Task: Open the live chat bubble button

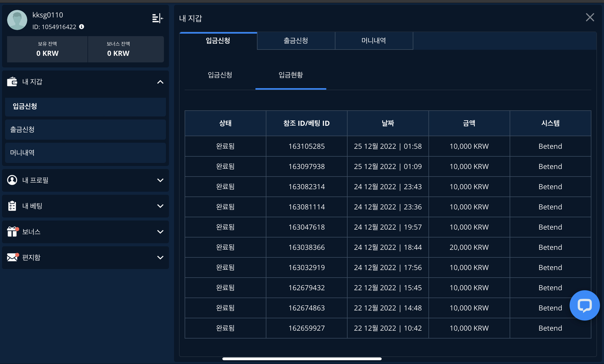Action: 584,305
